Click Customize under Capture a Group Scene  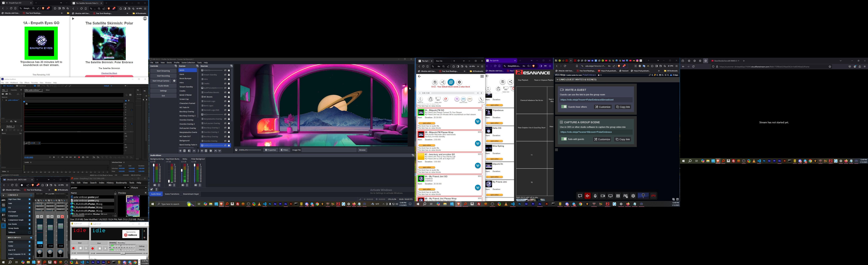tap(602, 139)
